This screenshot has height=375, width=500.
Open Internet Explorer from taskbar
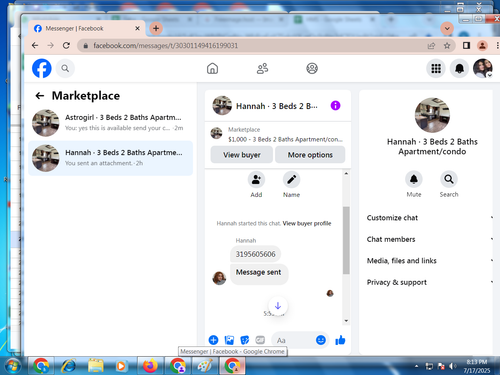pos(69,366)
